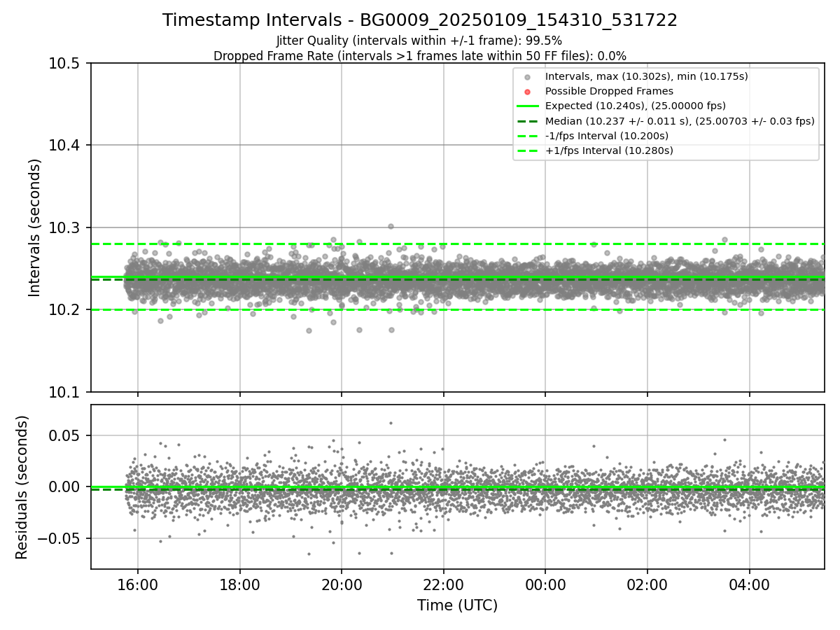Image resolution: width=840 pixels, height=630 pixels.
Task: Select the 'Jitter Quality' subtitle line
Action: (419, 41)
